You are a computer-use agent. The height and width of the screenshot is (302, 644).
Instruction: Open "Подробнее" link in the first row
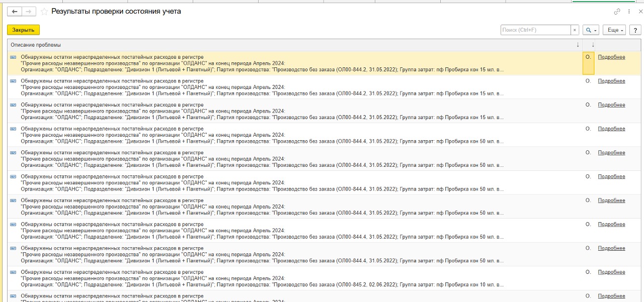click(611, 57)
